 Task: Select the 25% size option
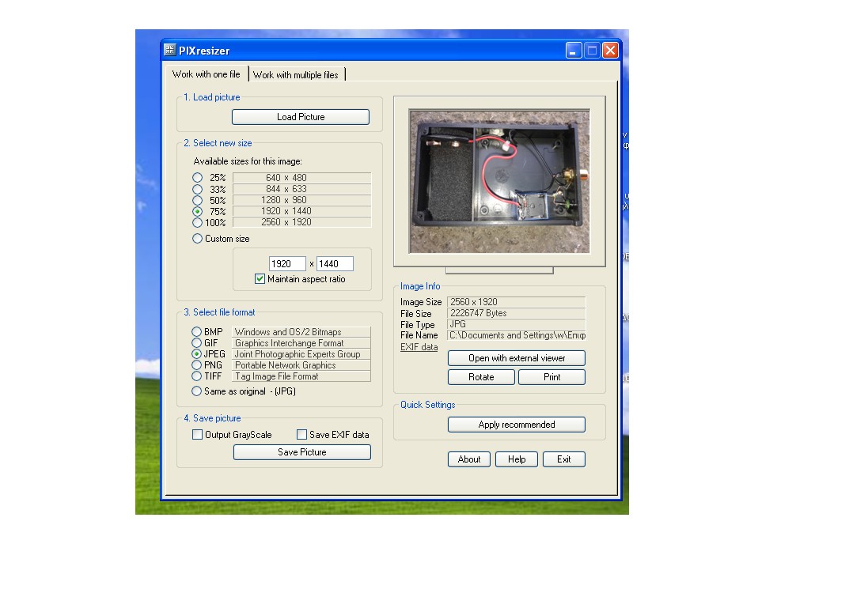pos(198,178)
